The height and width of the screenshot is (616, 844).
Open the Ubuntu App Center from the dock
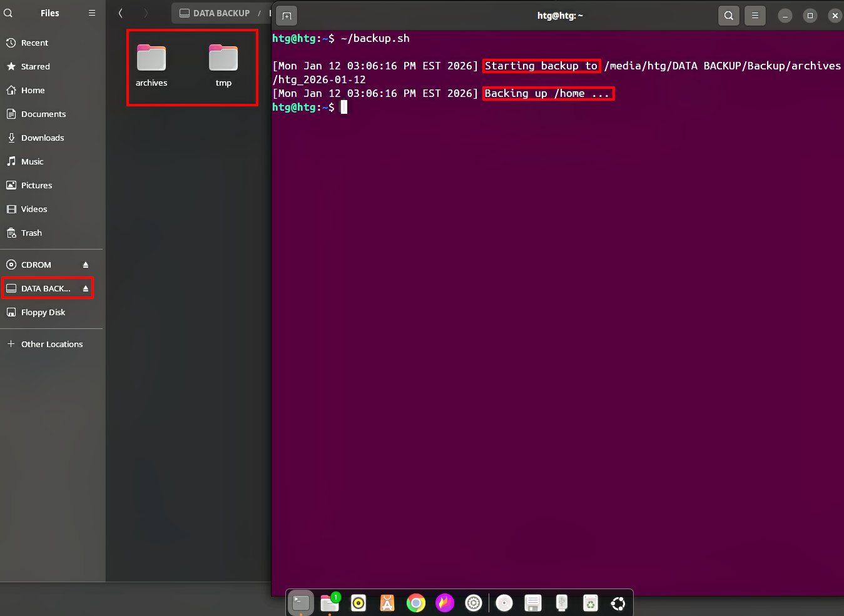click(x=387, y=602)
